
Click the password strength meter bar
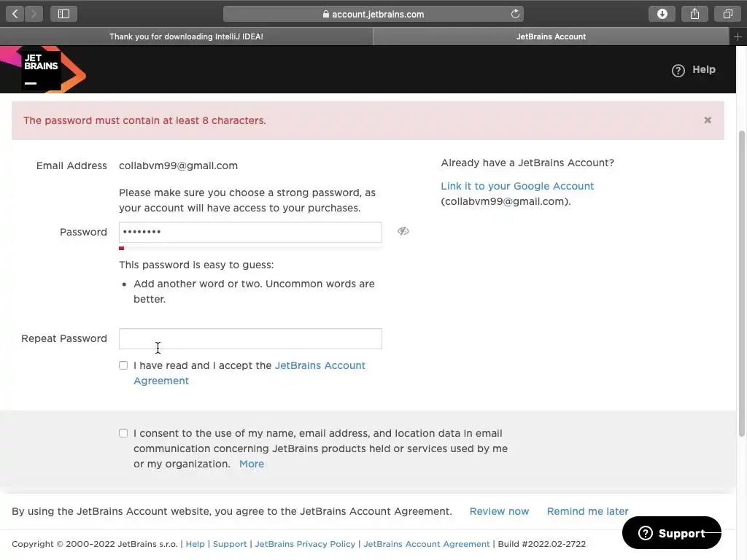(250, 248)
